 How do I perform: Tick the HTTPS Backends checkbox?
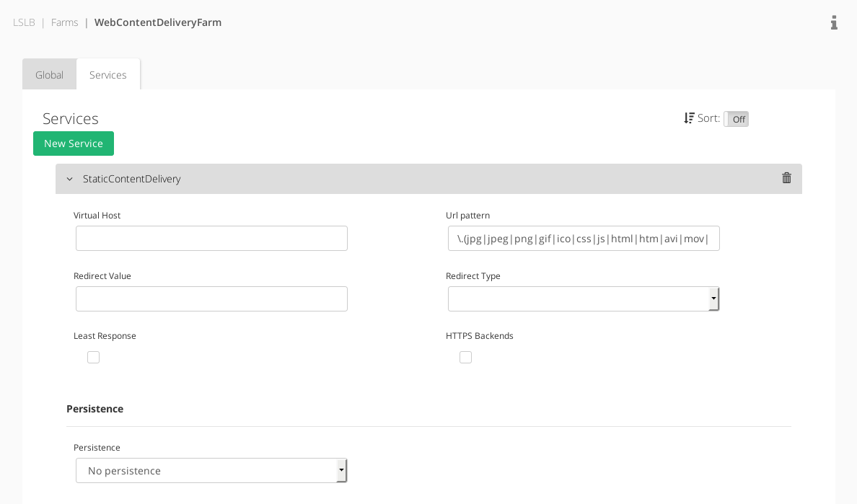pyautogui.click(x=466, y=357)
